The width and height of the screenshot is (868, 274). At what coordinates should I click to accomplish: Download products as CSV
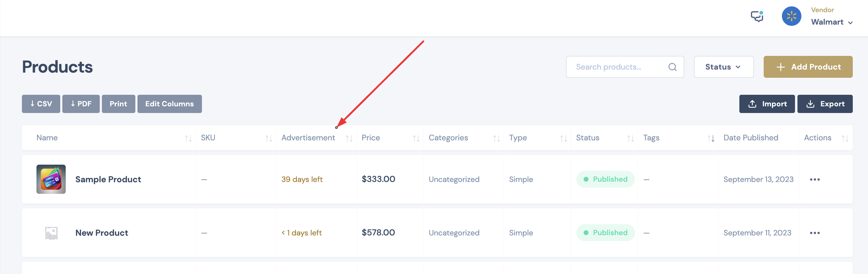point(41,104)
